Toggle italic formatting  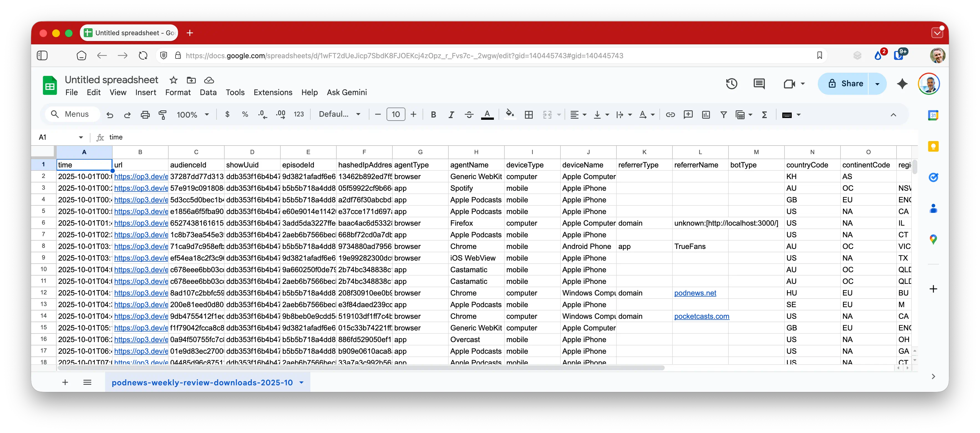coord(451,114)
